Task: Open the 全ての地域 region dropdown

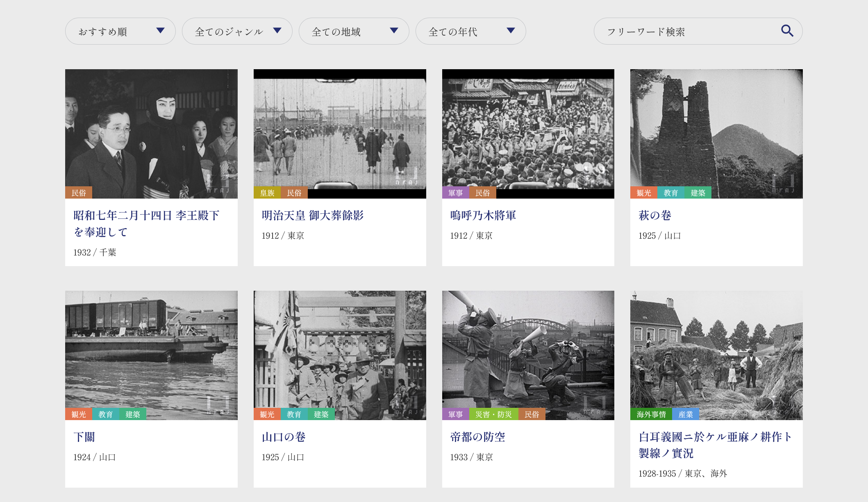Action: pyautogui.click(x=354, y=31)
